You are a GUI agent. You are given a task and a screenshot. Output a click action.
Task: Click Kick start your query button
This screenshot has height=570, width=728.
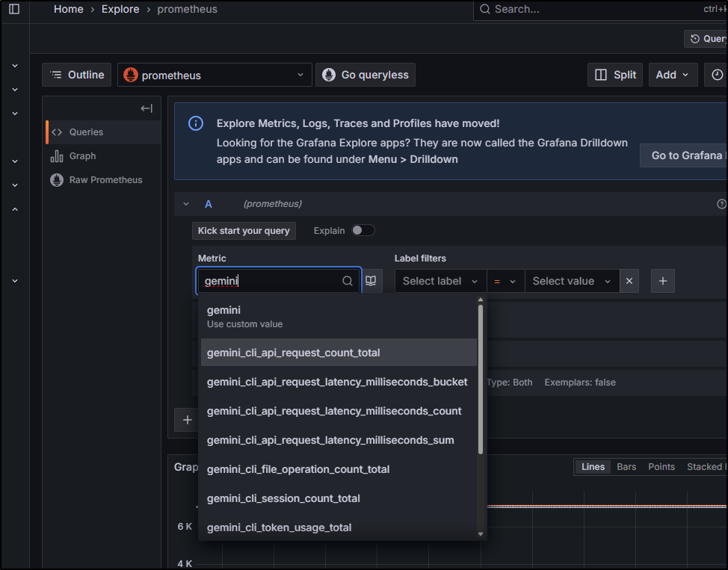pos(244,231)
